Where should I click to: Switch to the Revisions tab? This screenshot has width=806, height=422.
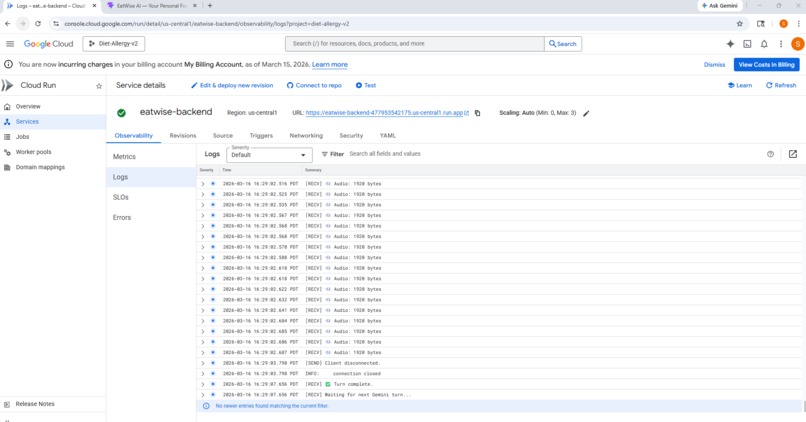coord(183,136)
